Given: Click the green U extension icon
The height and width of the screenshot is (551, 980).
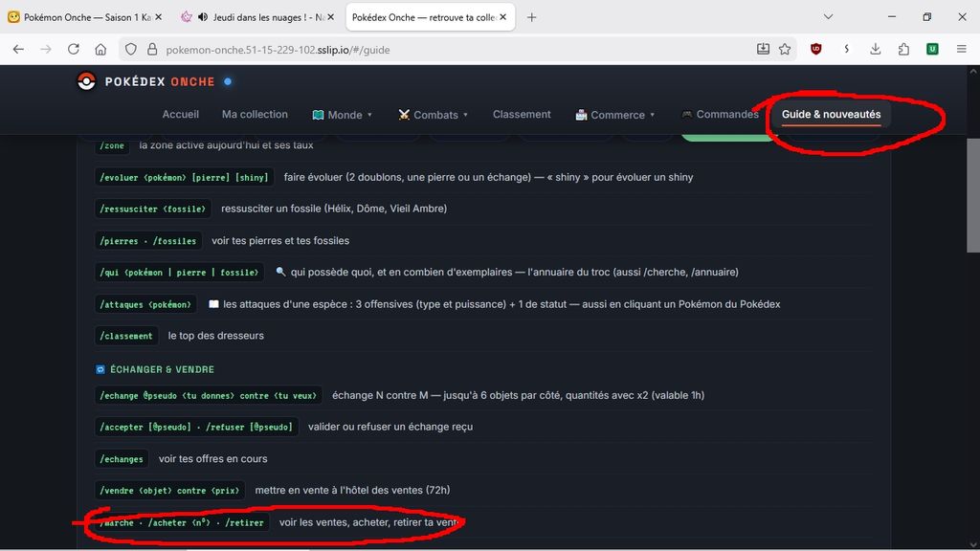Looking at the screenshot, I should pos(932,50).
